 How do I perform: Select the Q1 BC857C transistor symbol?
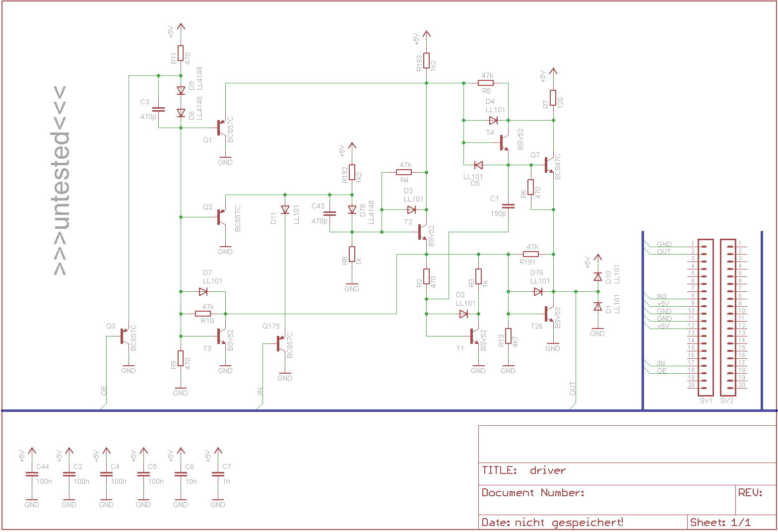tap(222, 128)
